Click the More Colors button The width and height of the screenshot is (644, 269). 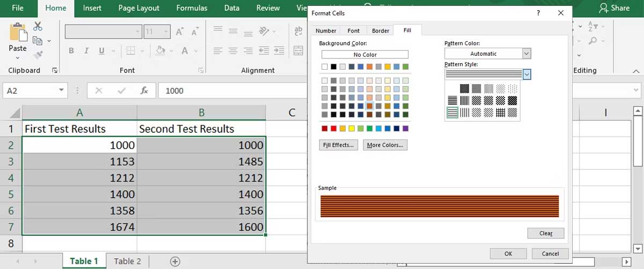[385, 145]
